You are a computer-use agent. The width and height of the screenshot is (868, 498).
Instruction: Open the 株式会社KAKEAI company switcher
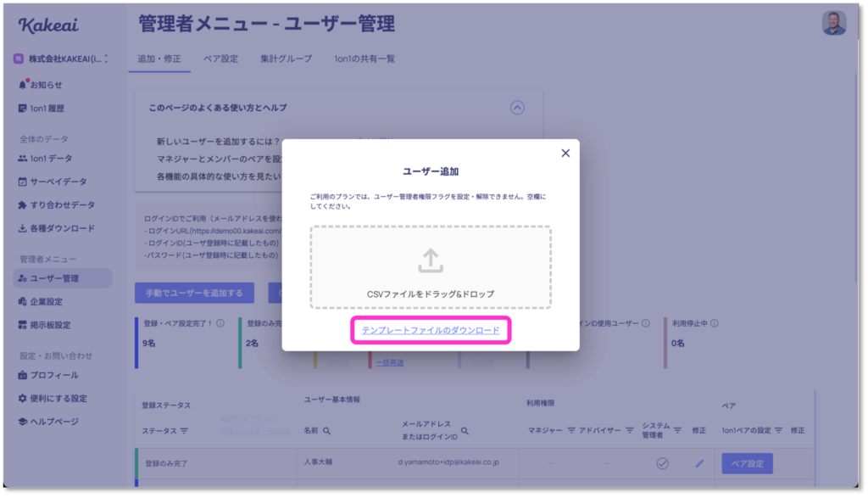click(63, 59)
